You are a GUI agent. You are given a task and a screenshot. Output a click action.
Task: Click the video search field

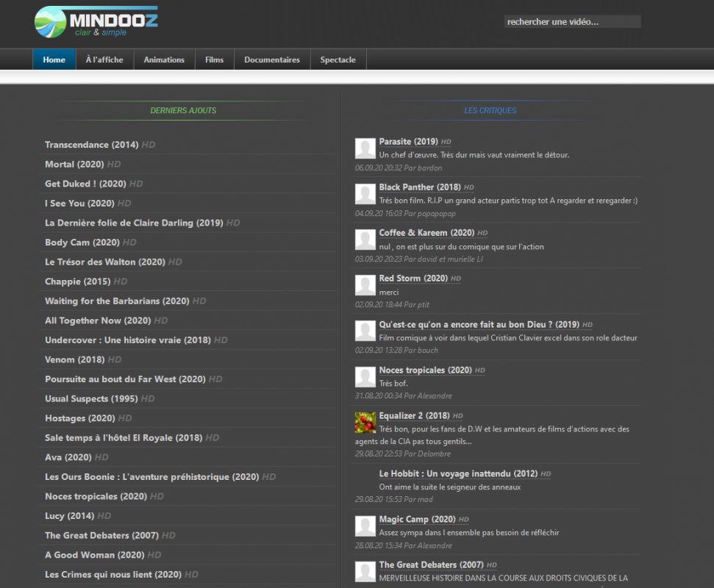coord(572,21)
